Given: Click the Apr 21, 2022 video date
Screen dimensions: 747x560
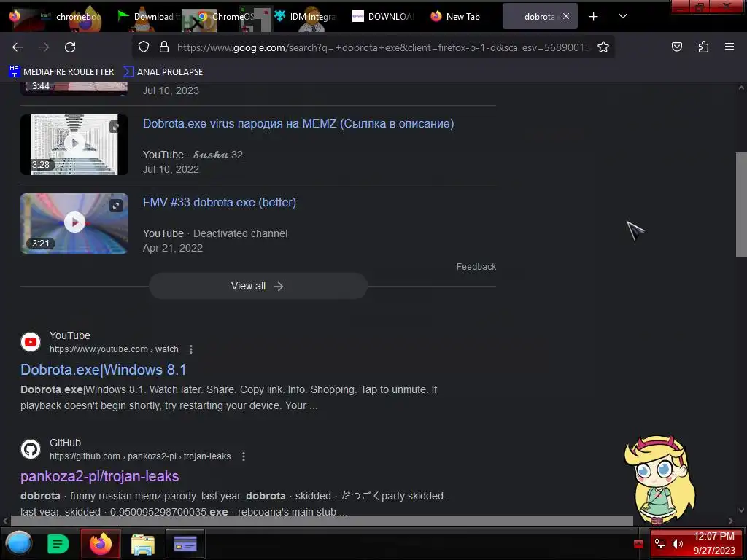Looking at the screenshot, I should 173,248.
